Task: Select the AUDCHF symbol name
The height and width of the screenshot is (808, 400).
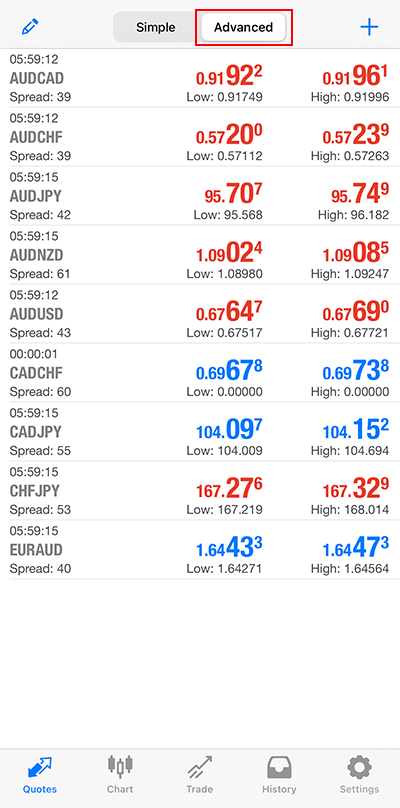Action: (36, 137)
